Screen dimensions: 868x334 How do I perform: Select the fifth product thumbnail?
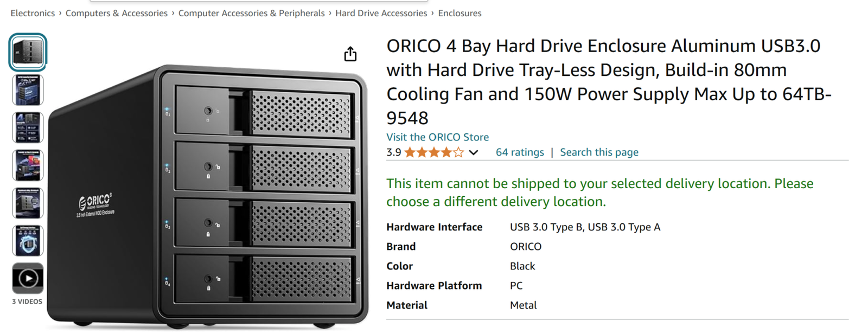pos(28,203)
